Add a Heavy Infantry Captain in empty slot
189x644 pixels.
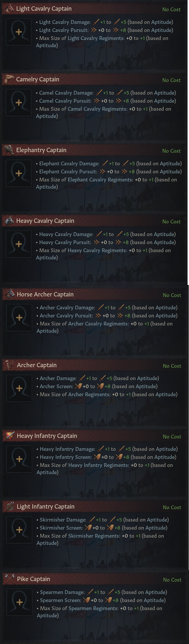[19, 459]
